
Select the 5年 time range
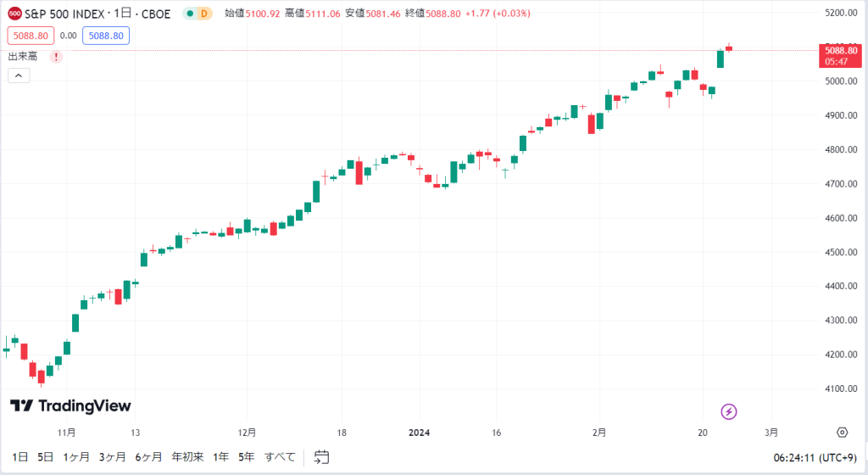247,456
